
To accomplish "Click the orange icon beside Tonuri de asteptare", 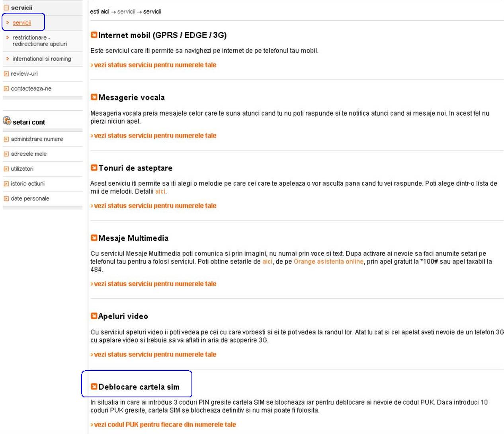I will [x=94, y=168].
